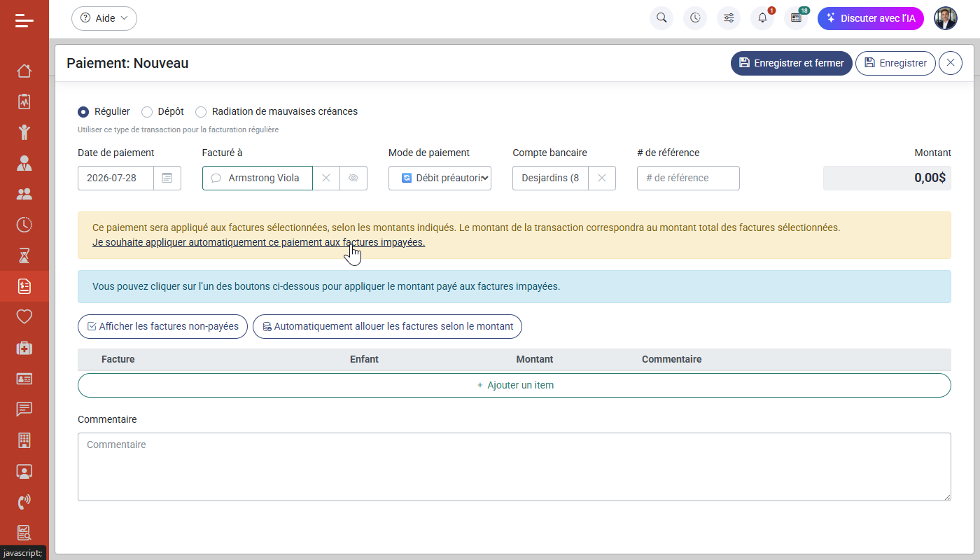Open the Facturé à Armstrong Viola field
Screen dimensions: 980x560
click(258, 178)
